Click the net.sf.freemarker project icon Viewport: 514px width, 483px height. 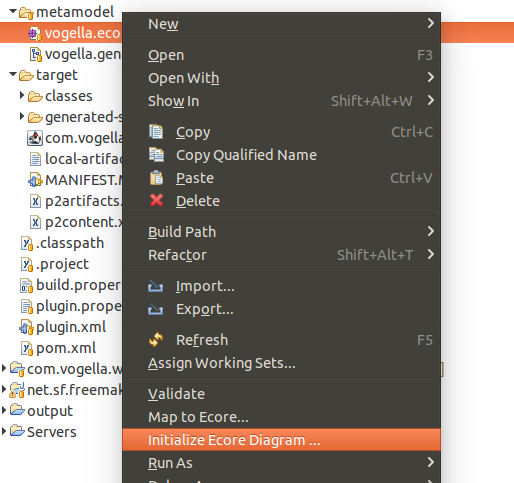point(17,390)
